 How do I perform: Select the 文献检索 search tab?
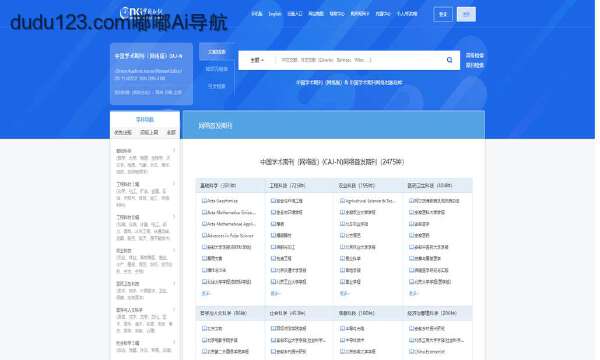pyautogui.click(x=217, y=52)
